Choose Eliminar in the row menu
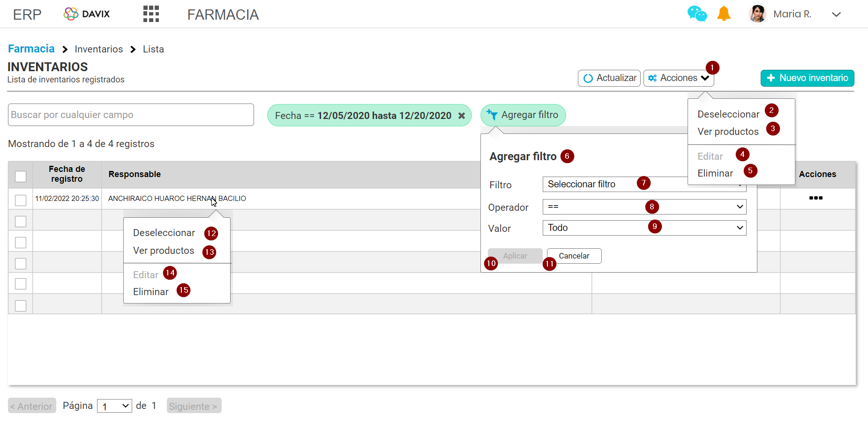This screenshot has width=868, height=422. [151, 291]
